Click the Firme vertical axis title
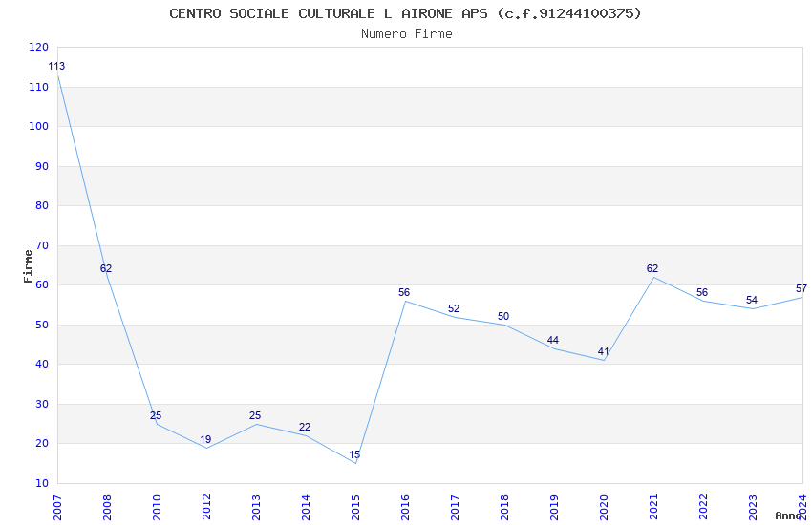 (28, 266)
